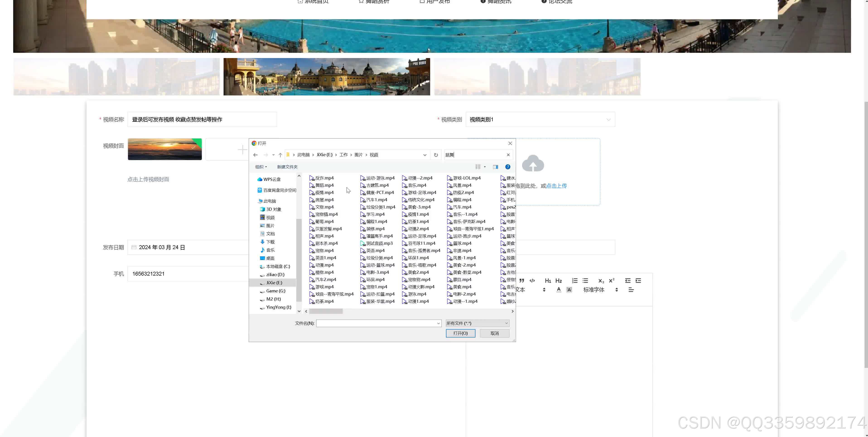
Task: Click the 打开(O) button
Action: [460, 333]
